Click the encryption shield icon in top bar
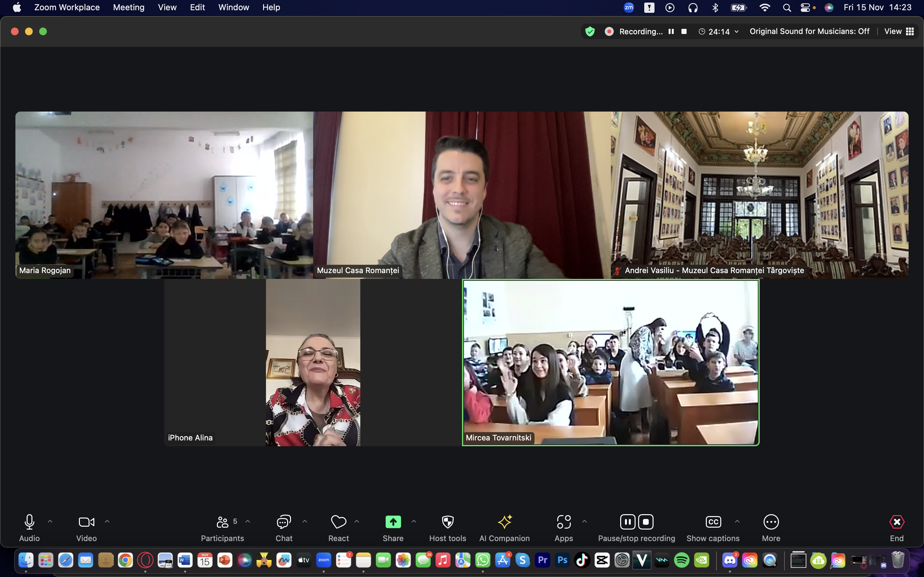 (590, 31)
